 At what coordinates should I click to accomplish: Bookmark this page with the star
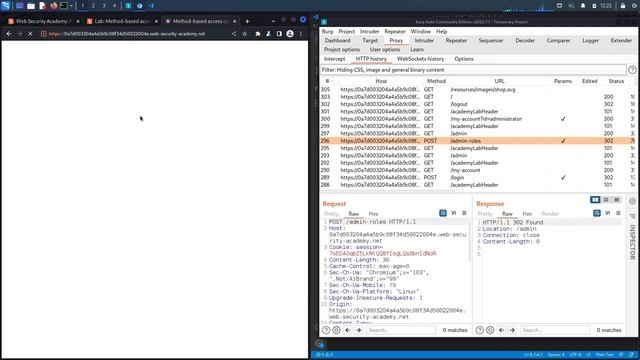(x=244, y=34)
